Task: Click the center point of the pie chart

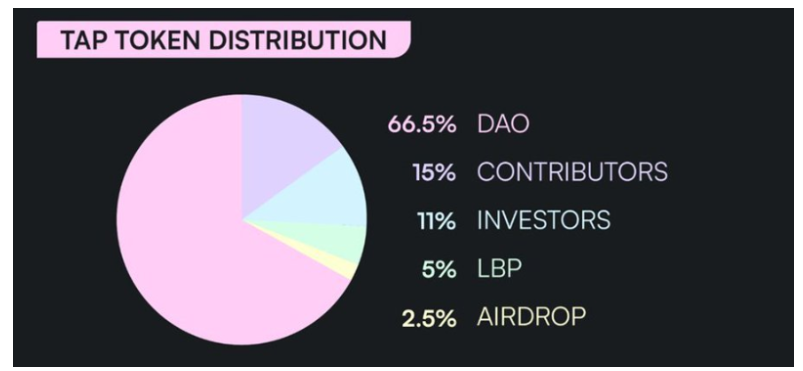Action: pos(242,219)
